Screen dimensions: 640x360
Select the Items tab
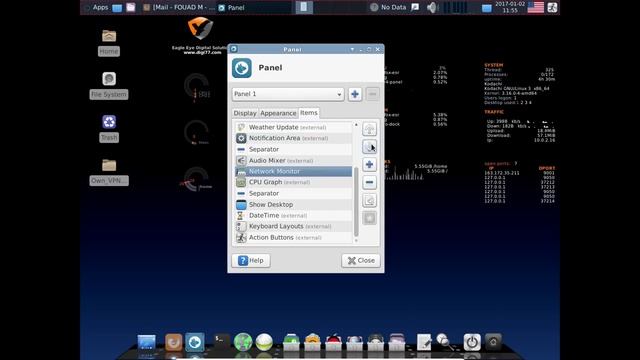click(x=309, y=113)
